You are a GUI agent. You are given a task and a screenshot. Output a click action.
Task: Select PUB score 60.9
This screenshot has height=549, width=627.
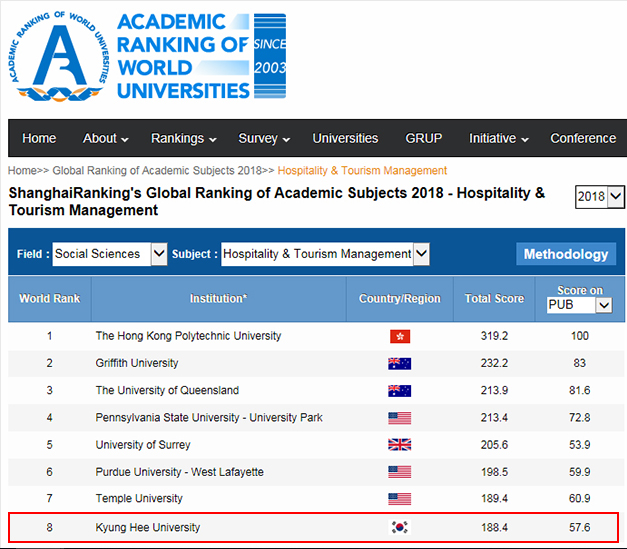(579, 499)
